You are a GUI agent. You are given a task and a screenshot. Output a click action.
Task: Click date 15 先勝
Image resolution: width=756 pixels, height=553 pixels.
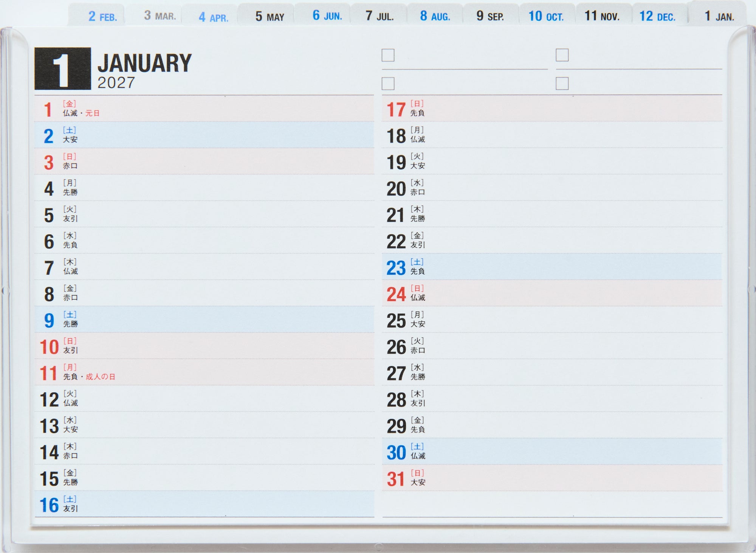(x=204, y=478)
